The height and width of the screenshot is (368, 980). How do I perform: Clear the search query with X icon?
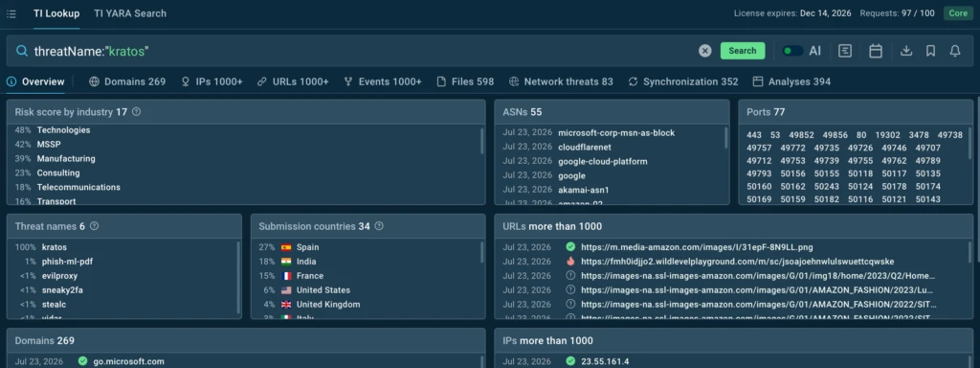click(705, 52)
